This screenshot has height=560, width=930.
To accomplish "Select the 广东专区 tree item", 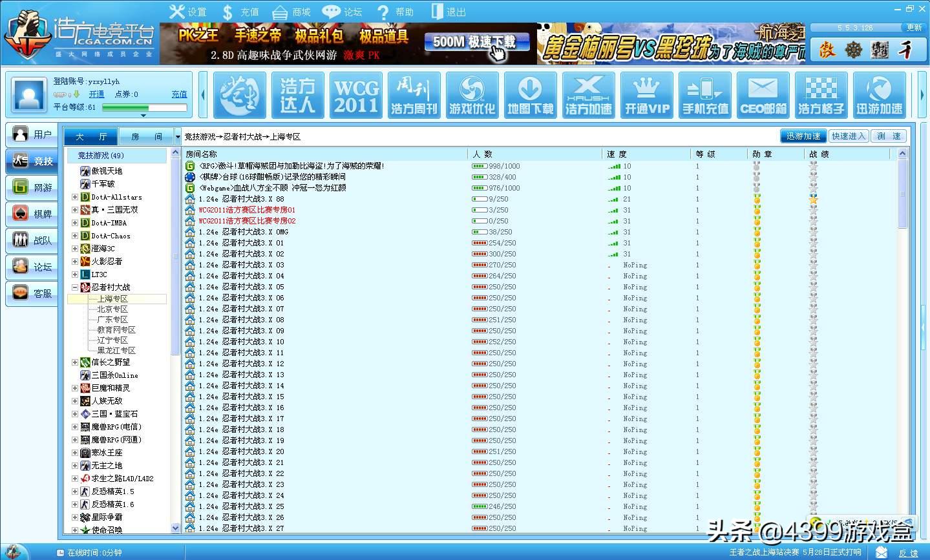I will coord(112,320).
